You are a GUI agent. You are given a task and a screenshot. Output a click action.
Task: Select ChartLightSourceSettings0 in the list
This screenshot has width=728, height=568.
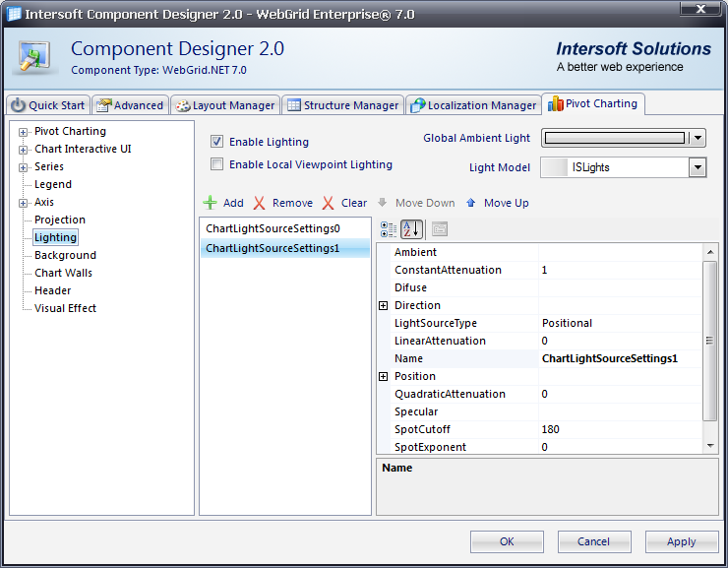click(273, 228)
